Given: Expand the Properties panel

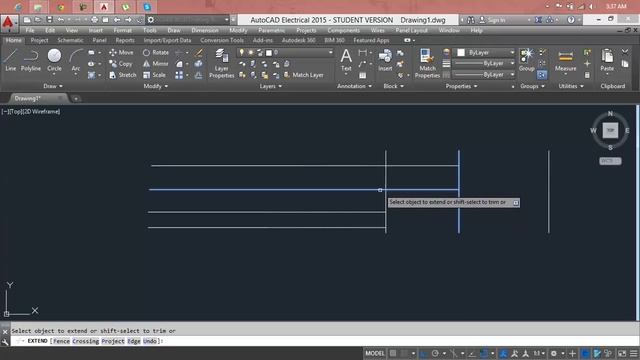Looking at the screenshot, I should [x=461, y=86].
